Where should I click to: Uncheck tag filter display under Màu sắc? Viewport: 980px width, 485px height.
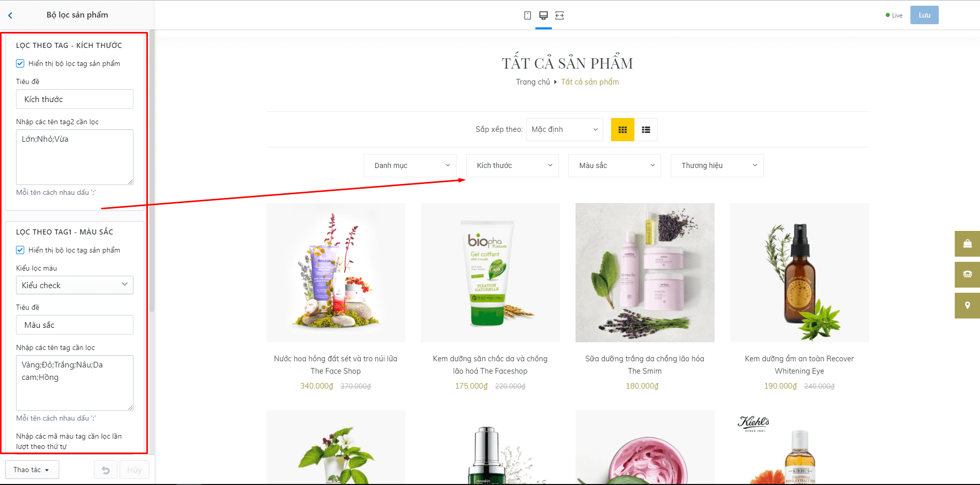pos(20,250)
